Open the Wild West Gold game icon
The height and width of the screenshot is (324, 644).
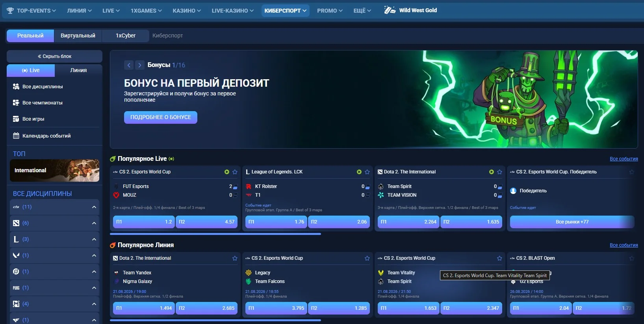pyautogui.click(x=390, y=10)
